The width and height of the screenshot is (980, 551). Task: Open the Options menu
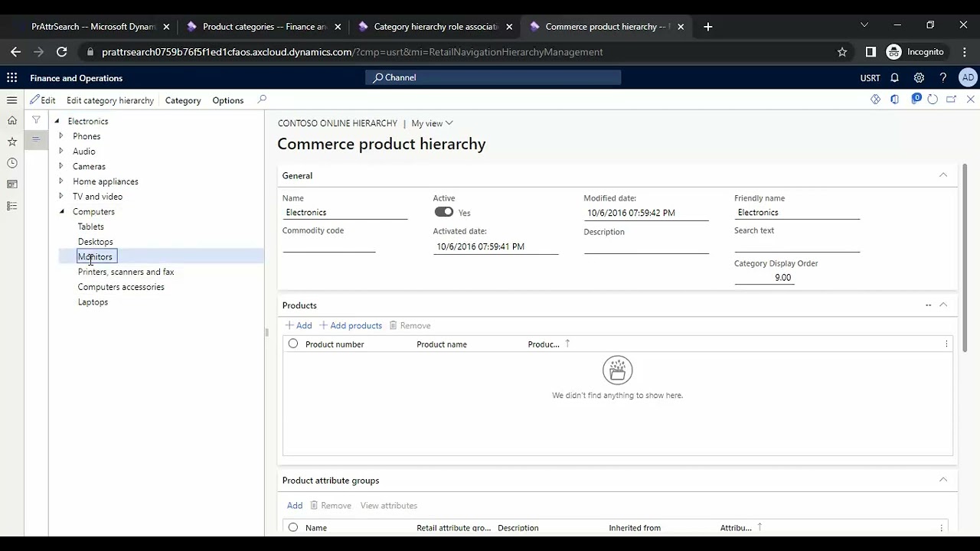[228, 100]
